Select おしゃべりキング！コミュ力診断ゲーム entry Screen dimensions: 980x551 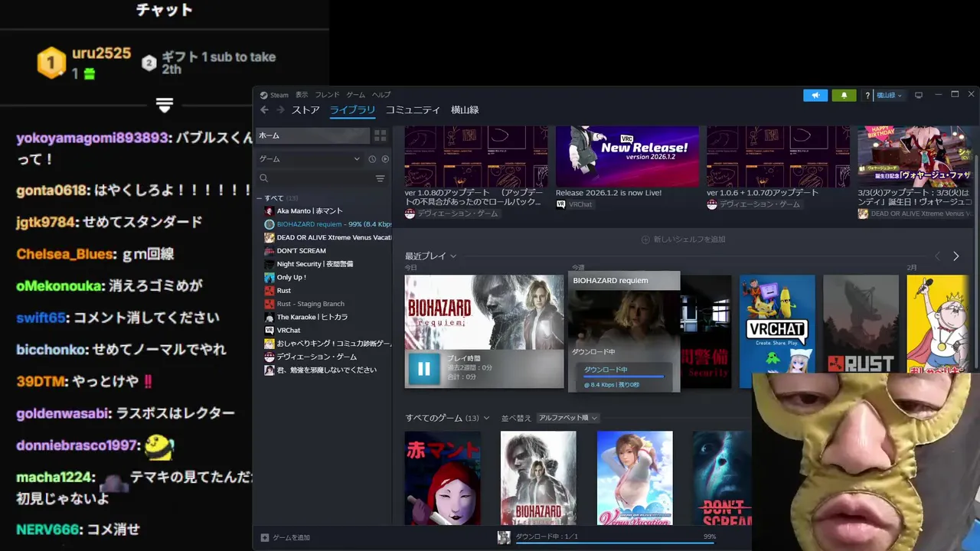coord(327,344)
